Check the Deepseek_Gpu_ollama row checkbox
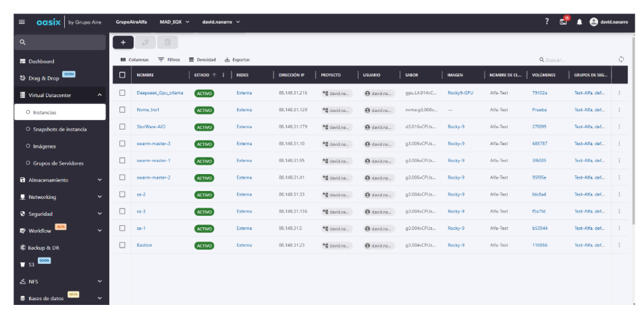Viewport: 644px width, 311px height. point(122,92)
